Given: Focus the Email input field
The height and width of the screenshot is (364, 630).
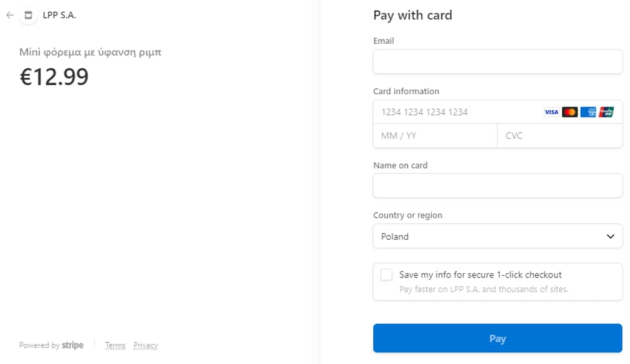Looking at the screenshot, I should pos(497,61).
